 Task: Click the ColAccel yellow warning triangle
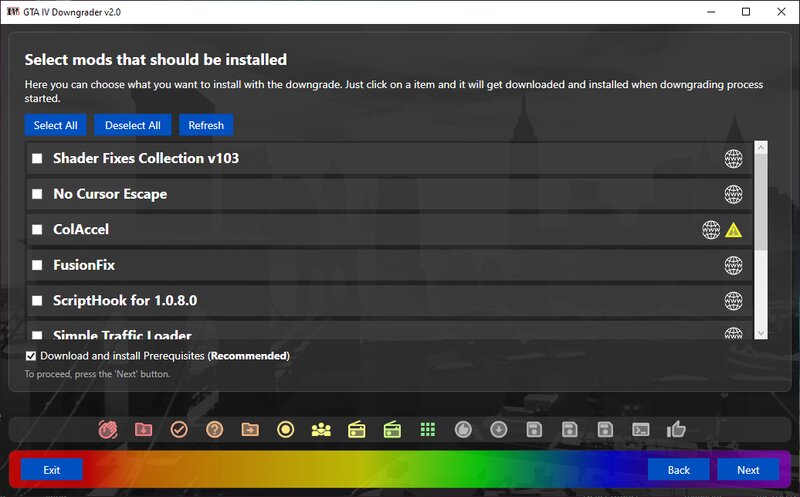(x=733, y=230)
